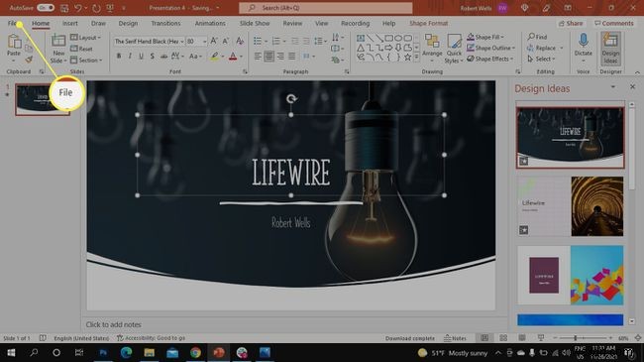Image resolution: width=644 pixels, height=362 pixels.
Task: Click the Share button
Action: click(571, 24)
